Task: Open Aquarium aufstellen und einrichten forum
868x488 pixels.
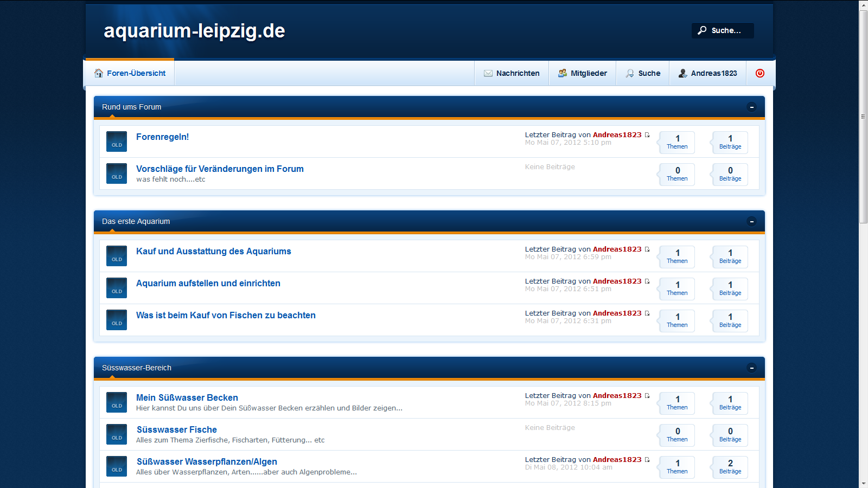Action: tap(208, 284)
